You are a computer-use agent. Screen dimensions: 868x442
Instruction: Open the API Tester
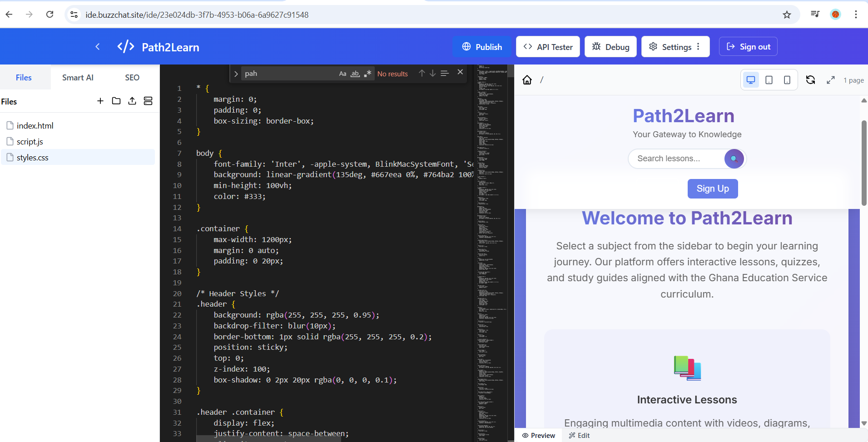click(548, 47)
